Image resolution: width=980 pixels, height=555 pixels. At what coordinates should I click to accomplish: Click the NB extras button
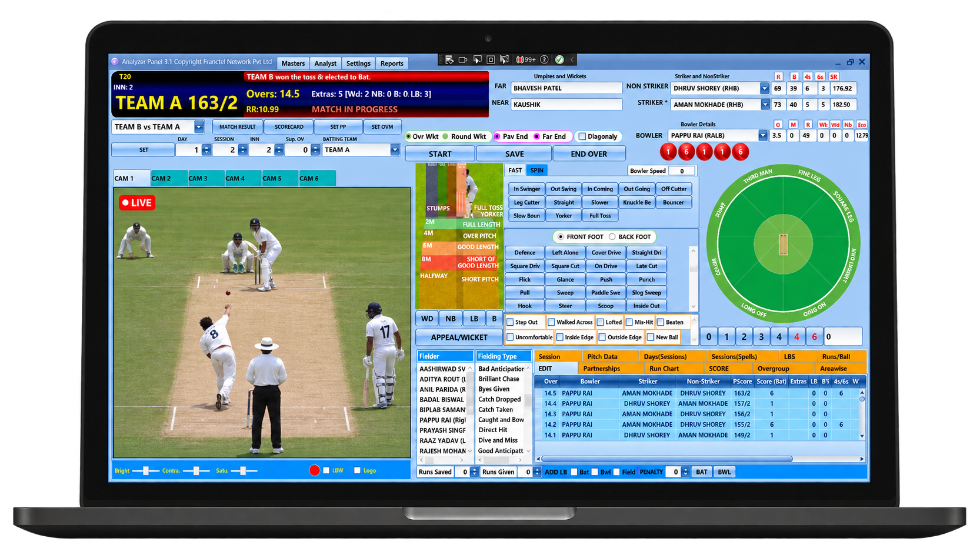coord(451,319)
